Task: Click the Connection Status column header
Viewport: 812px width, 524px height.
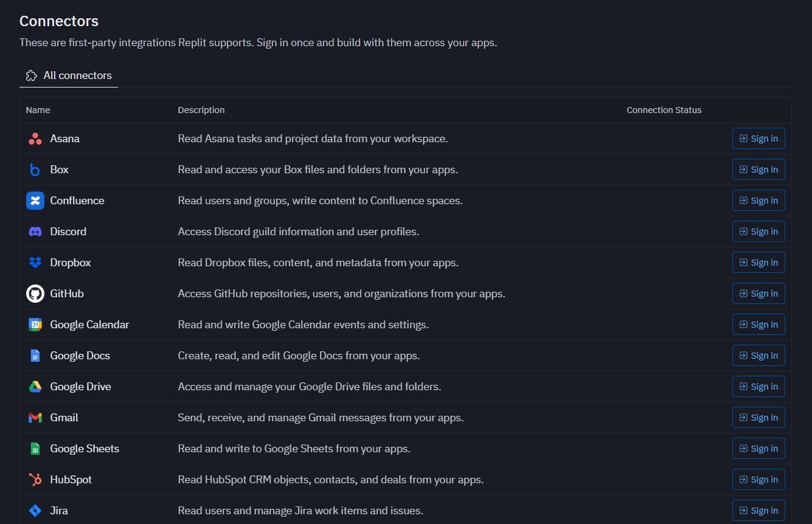Action: [x=664, y=110]
